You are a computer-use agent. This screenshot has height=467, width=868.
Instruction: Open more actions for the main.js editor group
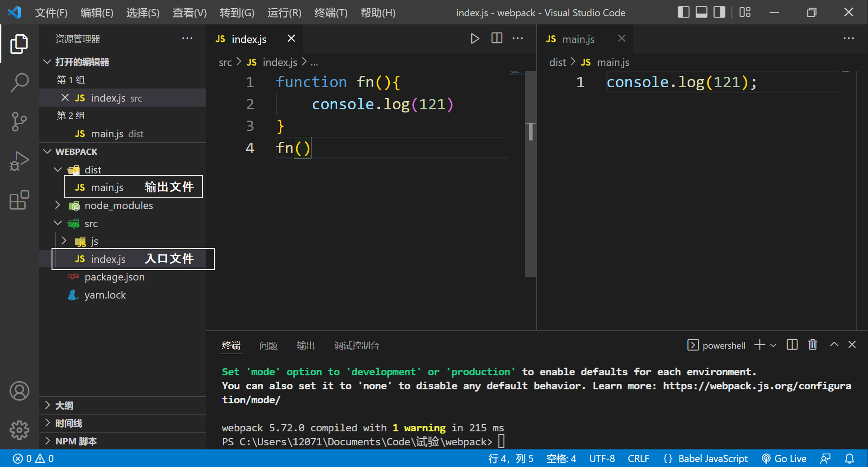849,39
